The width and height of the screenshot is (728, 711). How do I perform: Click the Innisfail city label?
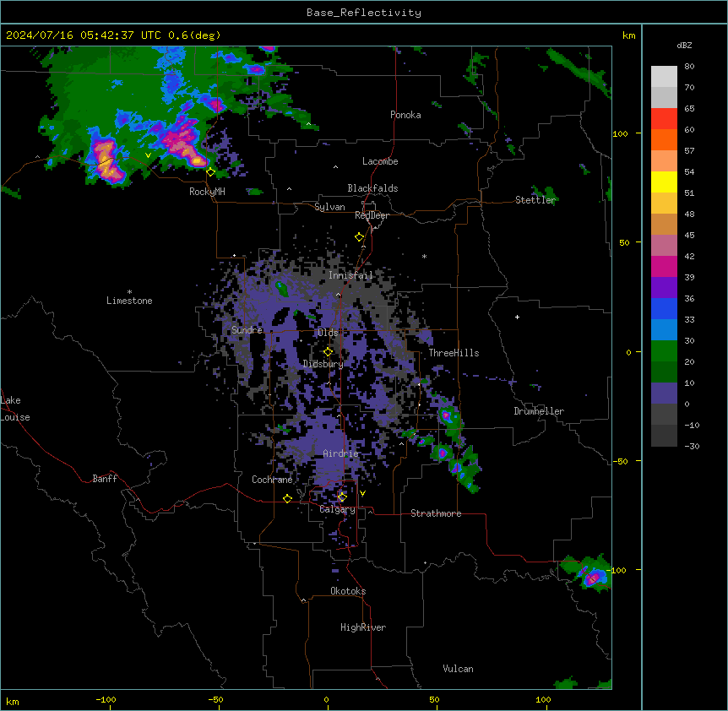click(350, 275)
